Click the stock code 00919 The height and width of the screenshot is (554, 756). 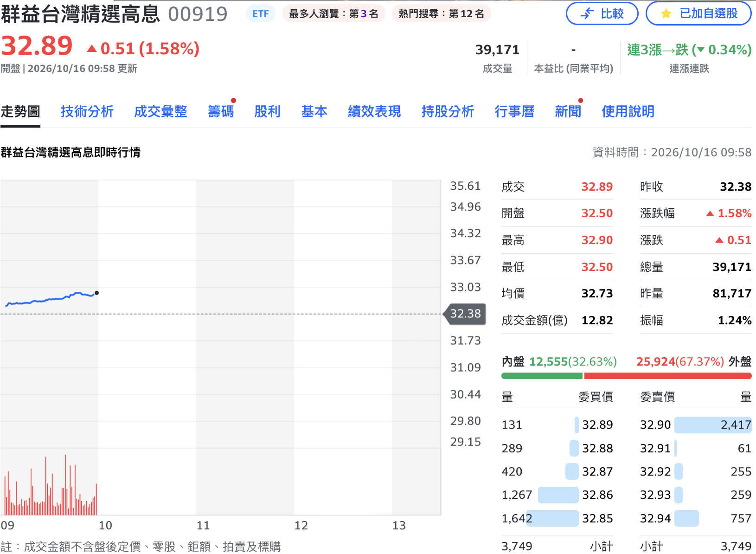tap(198, 14)
